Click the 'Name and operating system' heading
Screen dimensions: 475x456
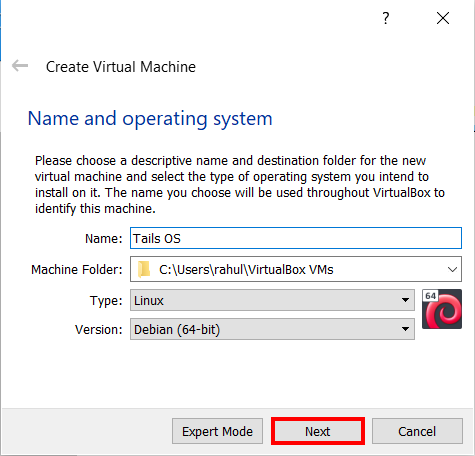pyautogui.click(x=150, y=119)
